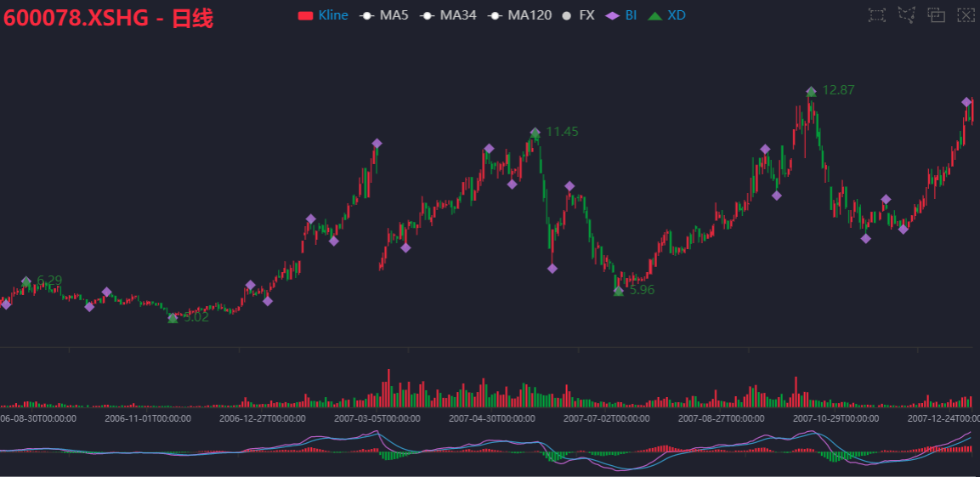Click the BI diamond at the 11.45 peak

pos(535,132)
